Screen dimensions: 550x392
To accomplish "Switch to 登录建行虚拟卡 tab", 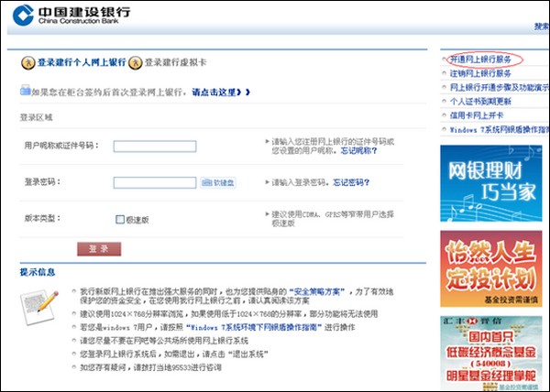I will coord(176,62).
